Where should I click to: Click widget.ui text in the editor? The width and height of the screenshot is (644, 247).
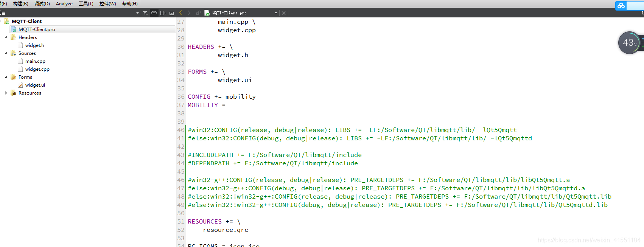235,80
